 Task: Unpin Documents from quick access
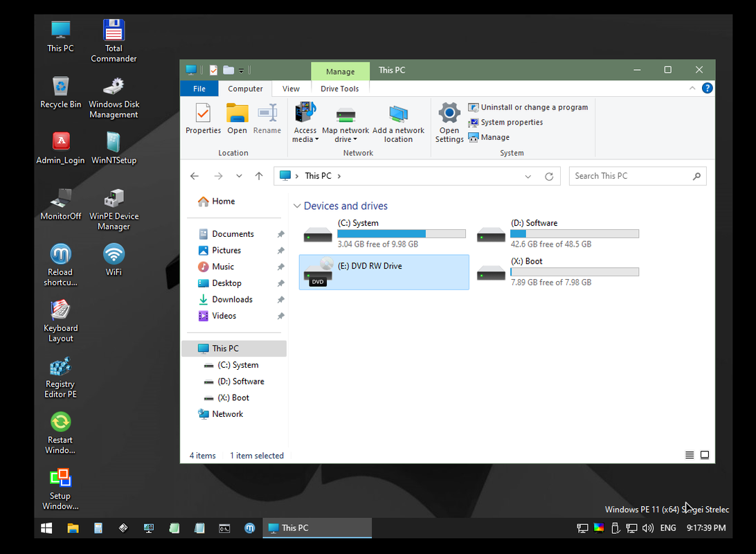click(280, 234)
